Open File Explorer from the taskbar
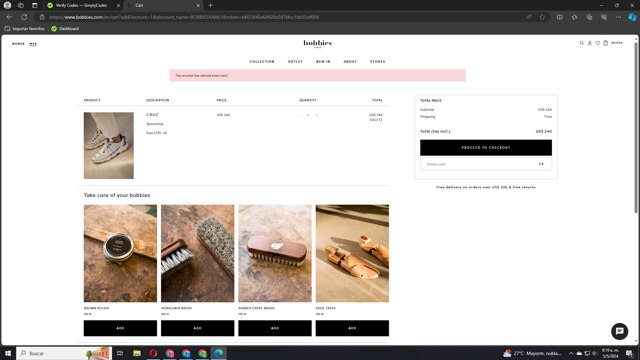Screen dimensions: 640x360 [137, 353]
